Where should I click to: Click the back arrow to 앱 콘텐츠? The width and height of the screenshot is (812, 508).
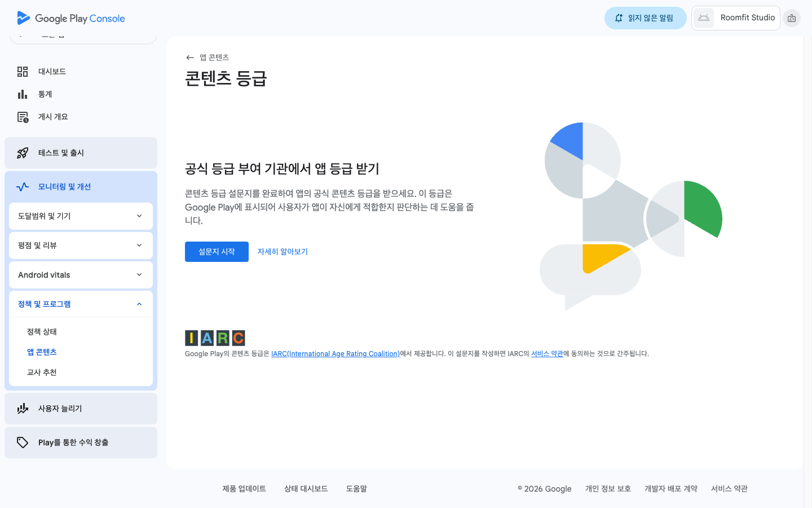tap(190, 58)
